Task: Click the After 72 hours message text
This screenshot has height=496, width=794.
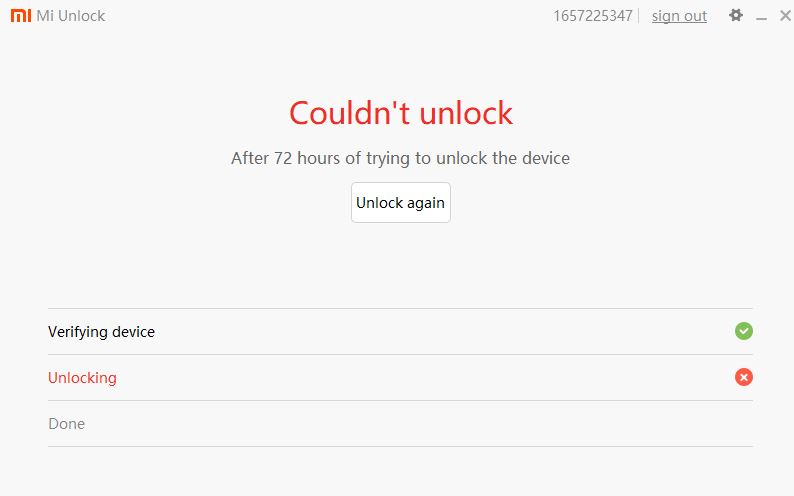Action: 401,158
